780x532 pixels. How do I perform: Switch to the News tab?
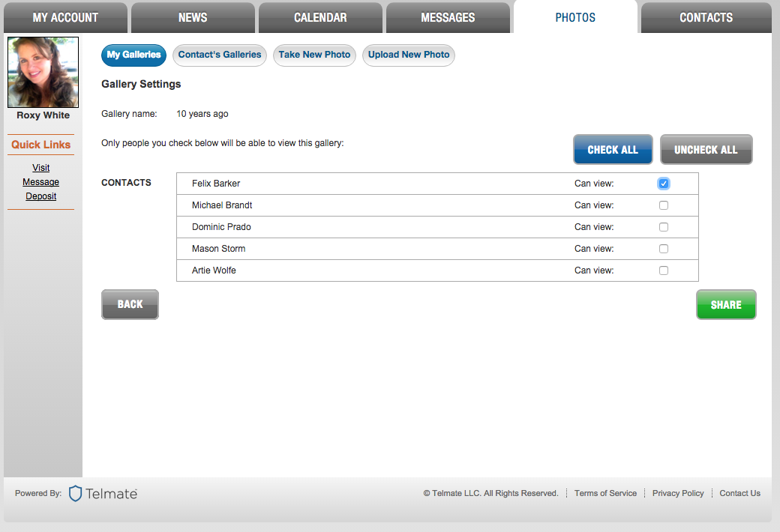coord(193,17)
